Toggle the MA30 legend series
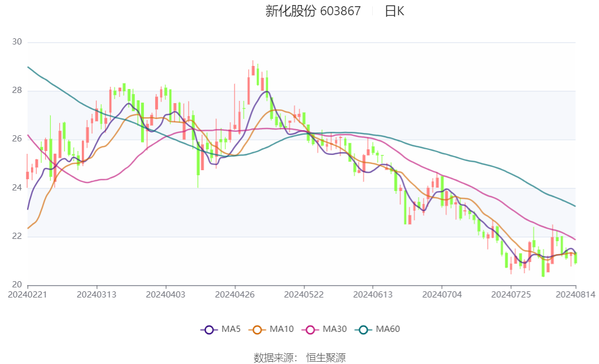 point(324,329)
